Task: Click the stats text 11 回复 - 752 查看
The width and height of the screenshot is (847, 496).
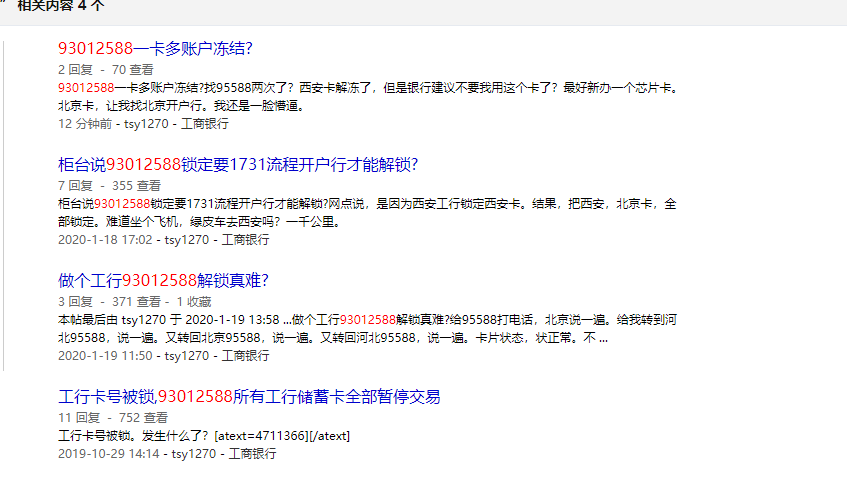Action: (113, 418)
